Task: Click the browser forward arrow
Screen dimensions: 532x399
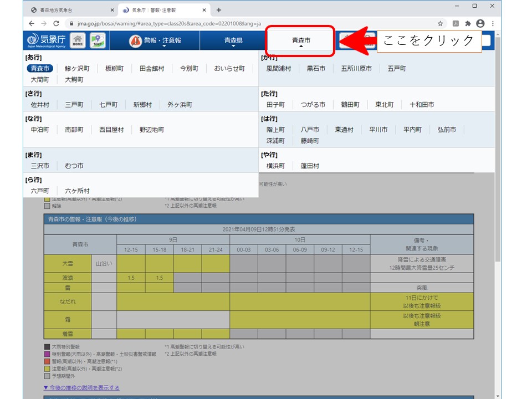Action: (x=44, y=23)
